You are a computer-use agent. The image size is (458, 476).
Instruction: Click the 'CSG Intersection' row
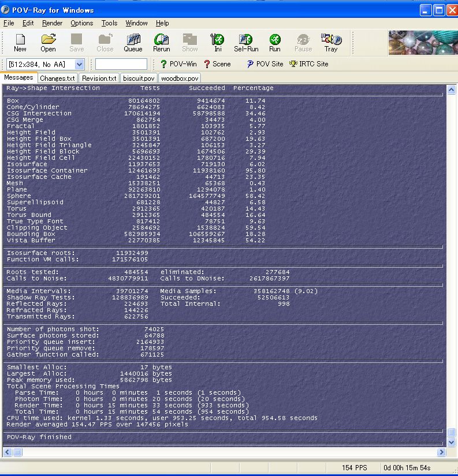coord(136,113)
